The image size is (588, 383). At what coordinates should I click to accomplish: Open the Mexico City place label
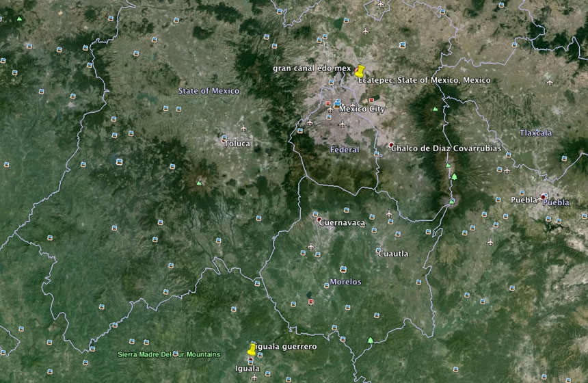coord(362,109)
